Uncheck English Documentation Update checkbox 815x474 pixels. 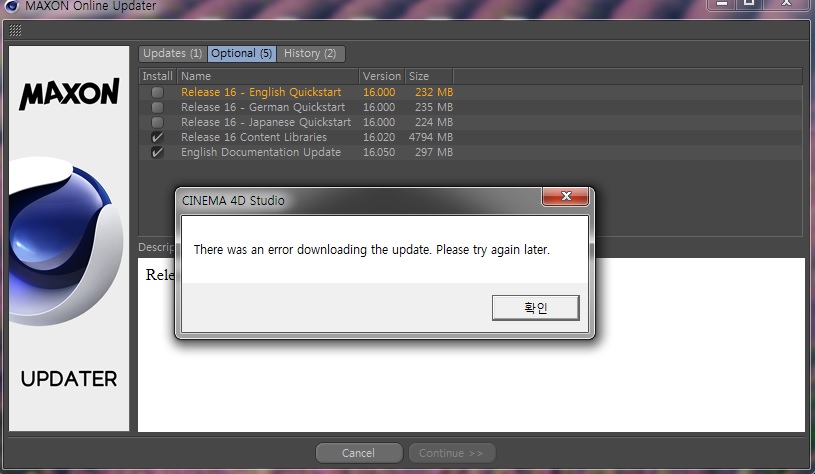point(157,153)
